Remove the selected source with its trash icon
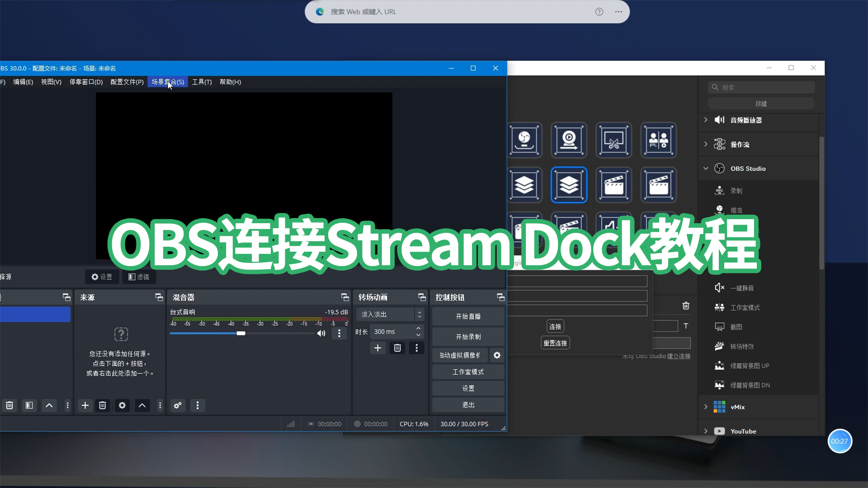This screenshot has width=868, height=488. [x=103, y=405]
